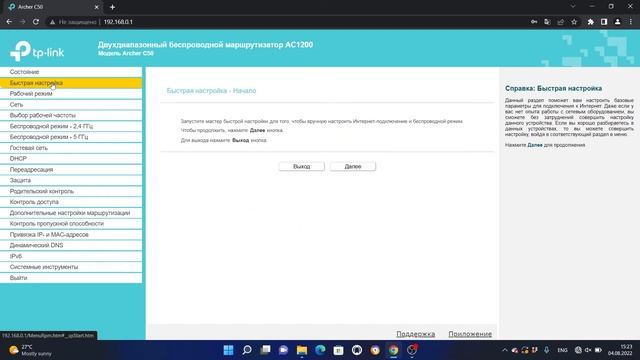Open tab search dropdown arrow
Screen dimensions: 640x360
[573, 7]
